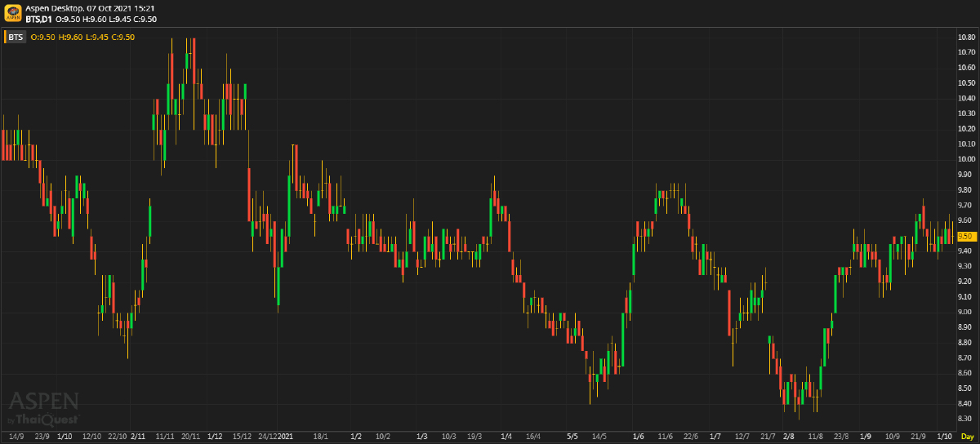Click the 8.70 price axis label

coord(966,358)
